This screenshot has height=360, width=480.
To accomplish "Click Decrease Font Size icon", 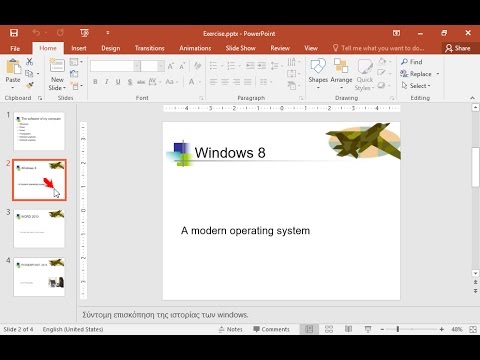I will coord(182,66).
